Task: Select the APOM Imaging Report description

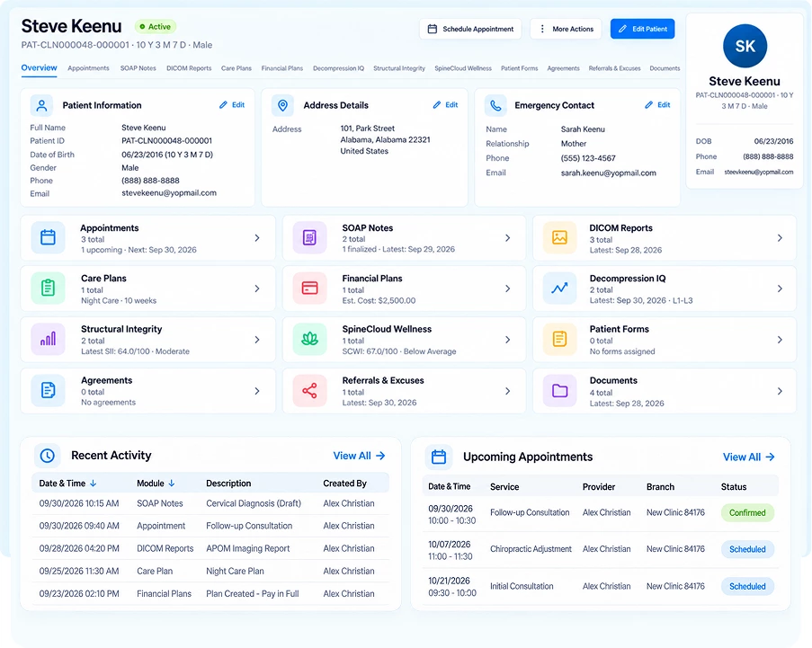Action: tap(247, 548)
